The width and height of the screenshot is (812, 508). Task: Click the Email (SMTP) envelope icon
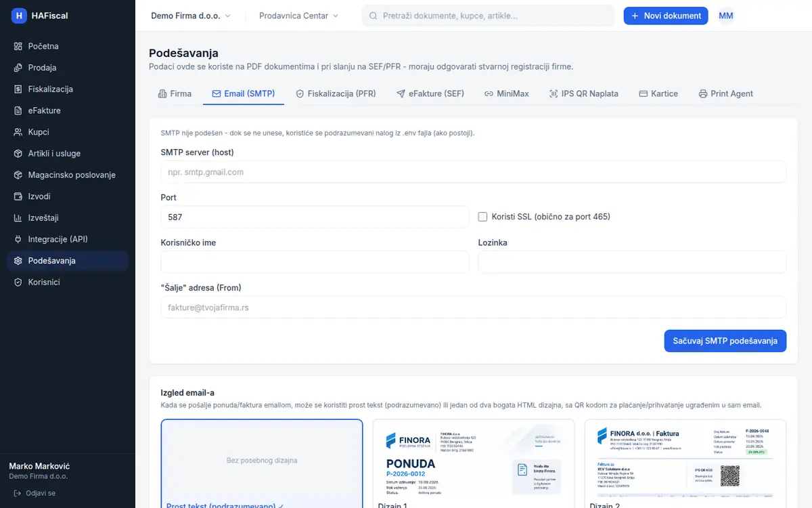[x=217, y=94]
